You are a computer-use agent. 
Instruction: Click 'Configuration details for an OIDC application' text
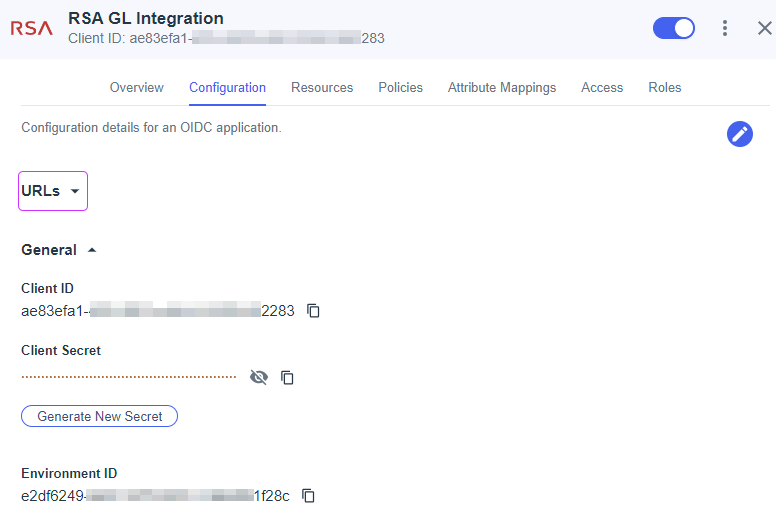(x=151, y=128)
